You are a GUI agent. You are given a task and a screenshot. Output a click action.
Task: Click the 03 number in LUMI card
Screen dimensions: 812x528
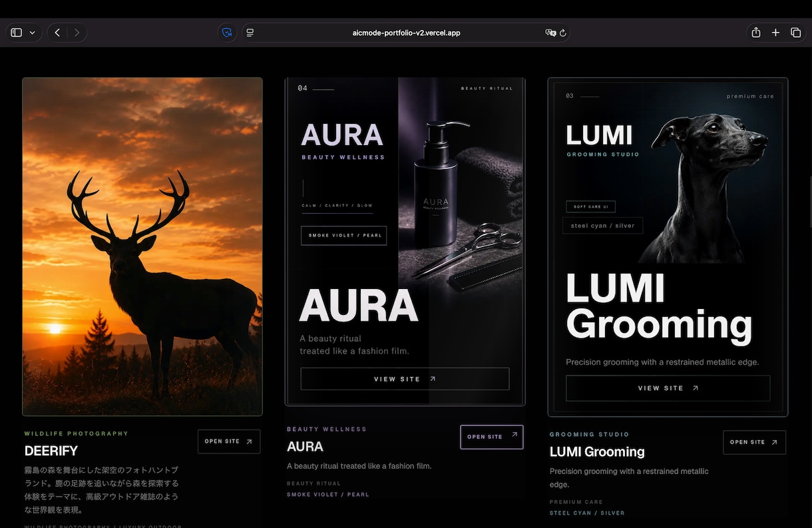570,96
